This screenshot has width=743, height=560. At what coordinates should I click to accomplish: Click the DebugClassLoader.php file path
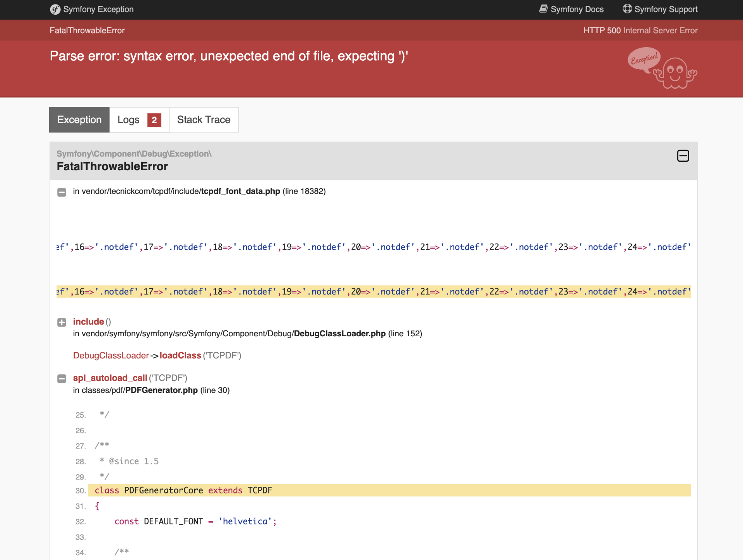pos(339,334)
